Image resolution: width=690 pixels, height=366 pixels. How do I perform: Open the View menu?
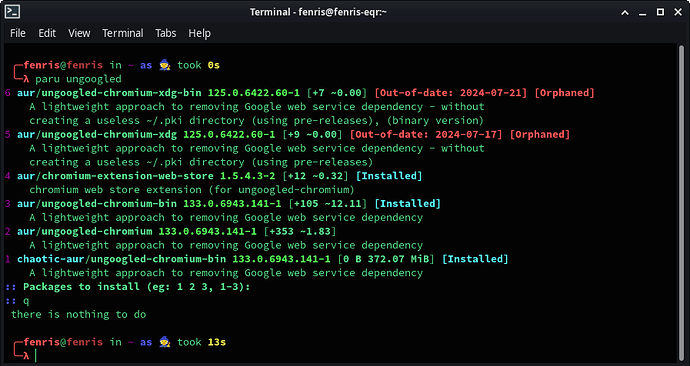pos(79,33)
